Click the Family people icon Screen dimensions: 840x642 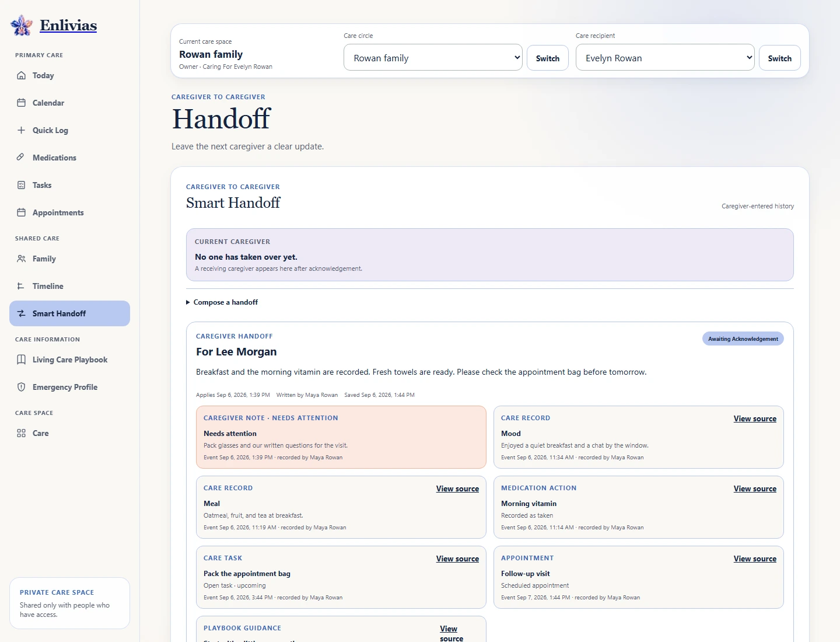21,259
